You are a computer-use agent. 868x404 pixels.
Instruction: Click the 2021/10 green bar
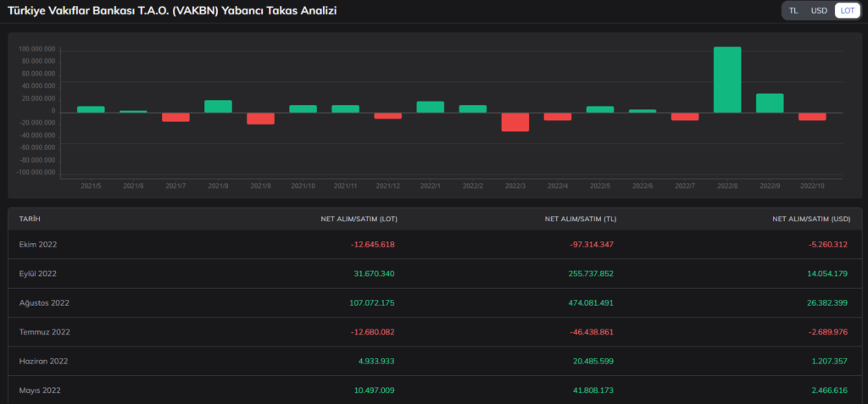(x=303, y=109)
